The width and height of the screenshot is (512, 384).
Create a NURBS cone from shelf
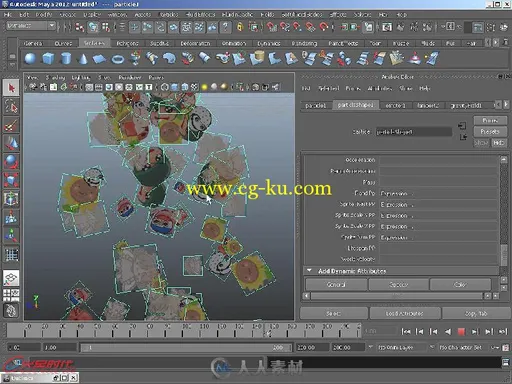(83, 59)
